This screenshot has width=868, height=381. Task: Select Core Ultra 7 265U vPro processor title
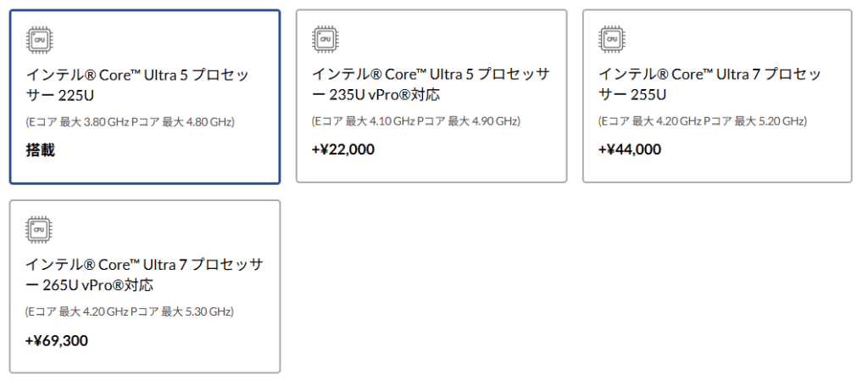click(x=144, y=274)
